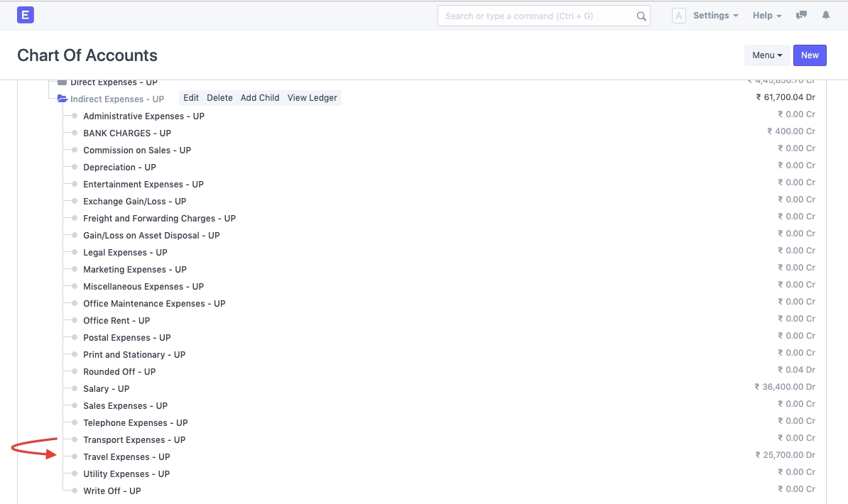The width and height of the screenshot is (848, 504).
Task: Click the search magnifier icon
Action: [x=641, y=16]
